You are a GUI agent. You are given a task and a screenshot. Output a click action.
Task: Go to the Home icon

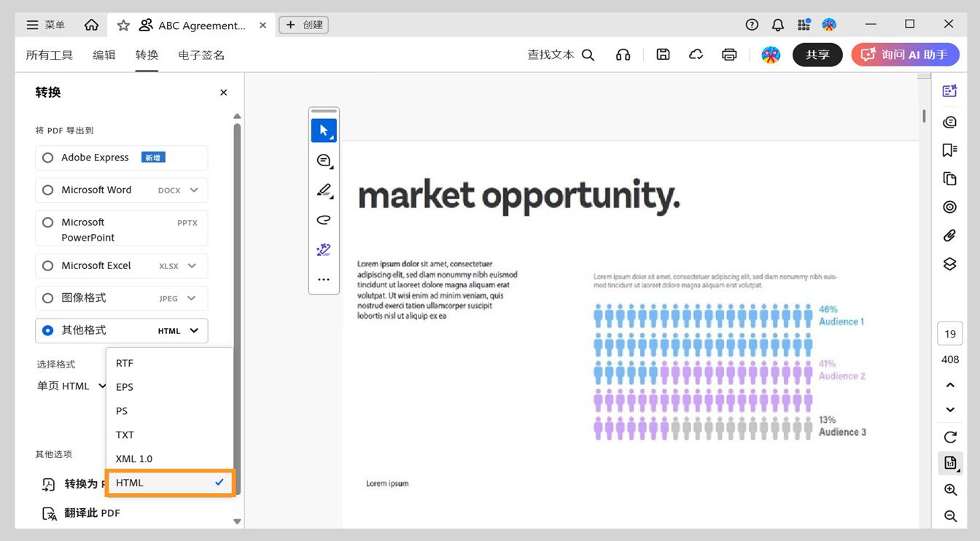point(91,25)
